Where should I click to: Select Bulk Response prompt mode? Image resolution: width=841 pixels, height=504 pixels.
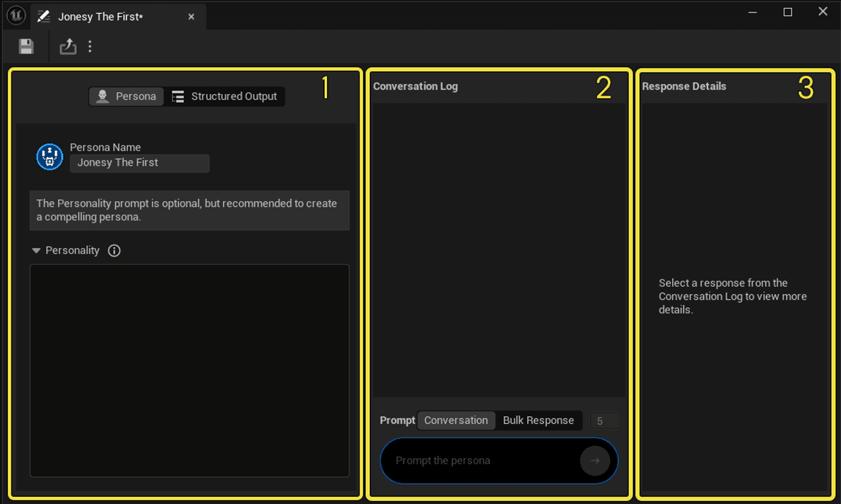[x=539, y=421]
